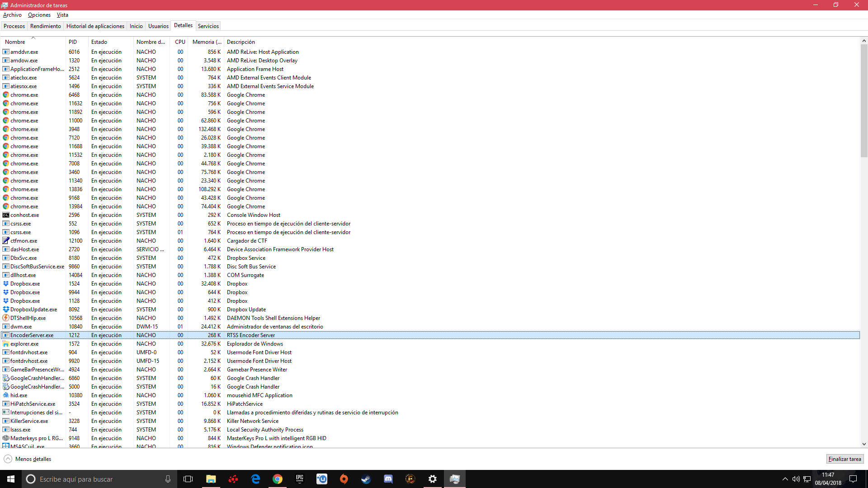Viewport: 868px width, 488px height.
Task: Sort the list by the Nombre column header
Action: [15, 42]
